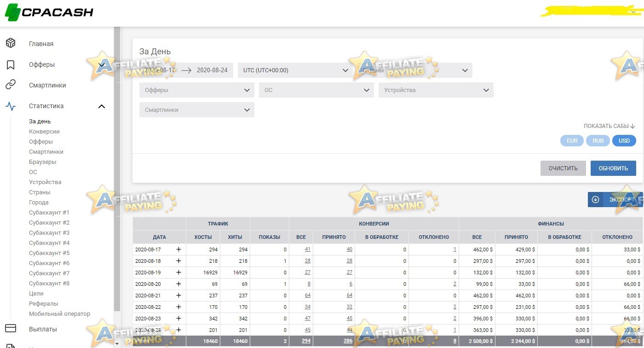
Task: Open the Офферы filter dropdown
Action: (197, 90)
